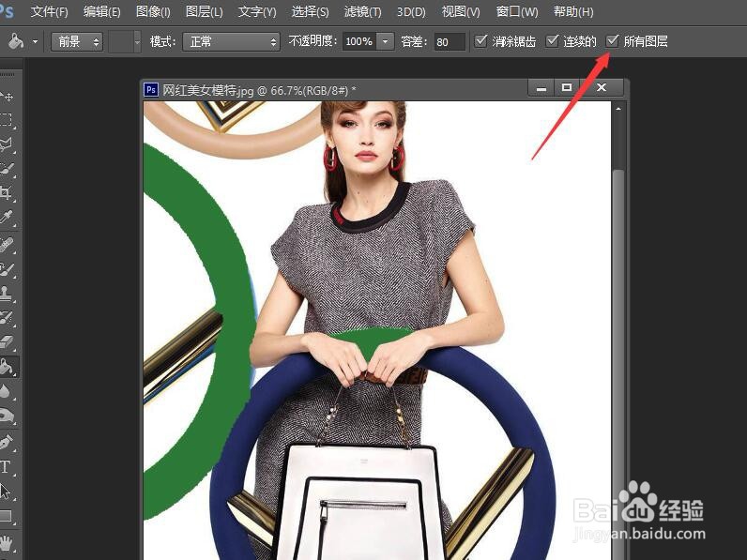Select the Brush tool
This screenshot has width=747, height=560.
(7, 269)
